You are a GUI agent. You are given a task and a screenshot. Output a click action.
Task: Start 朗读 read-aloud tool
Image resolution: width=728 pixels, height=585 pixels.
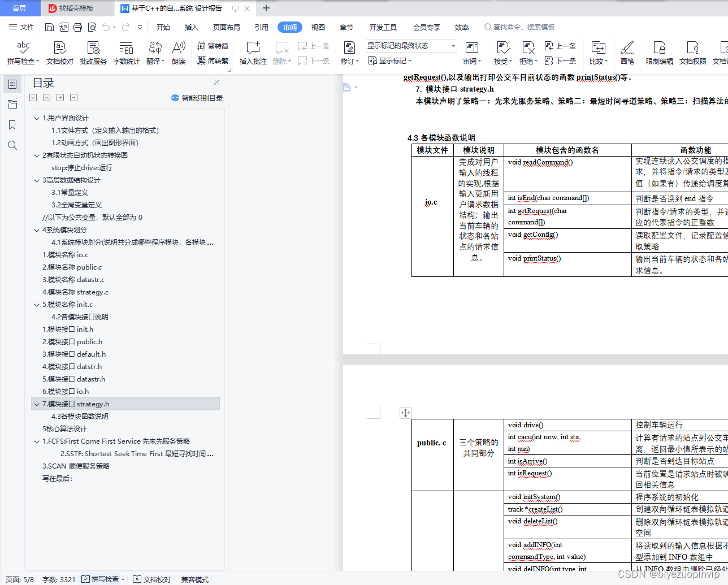point(179,53)
